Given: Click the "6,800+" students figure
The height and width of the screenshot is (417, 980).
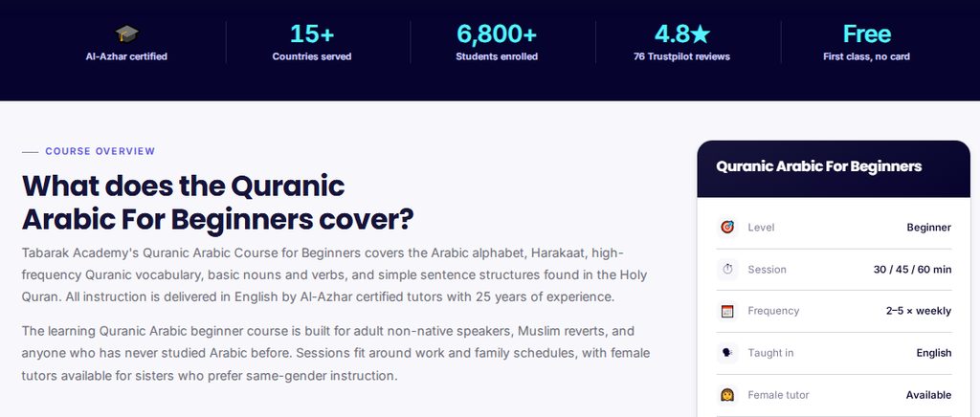Looking at the screenshot, I should click(497, 33).
